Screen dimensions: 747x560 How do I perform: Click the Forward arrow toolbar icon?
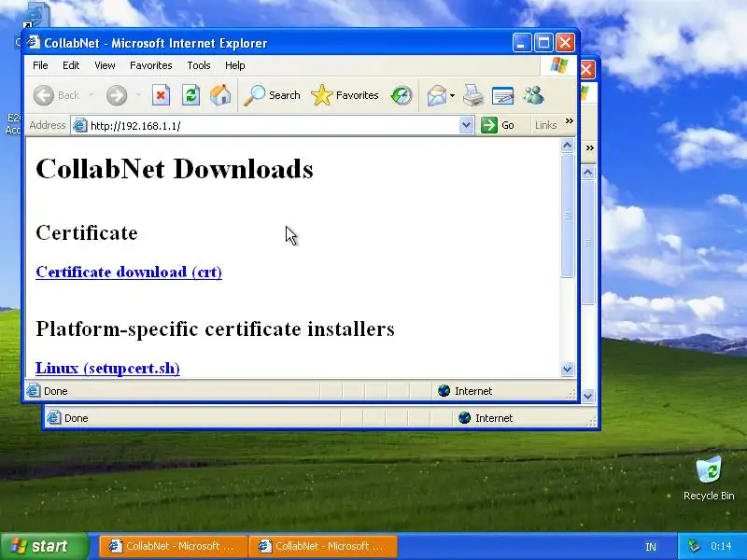pyautogui.click(x=117, y=95)
